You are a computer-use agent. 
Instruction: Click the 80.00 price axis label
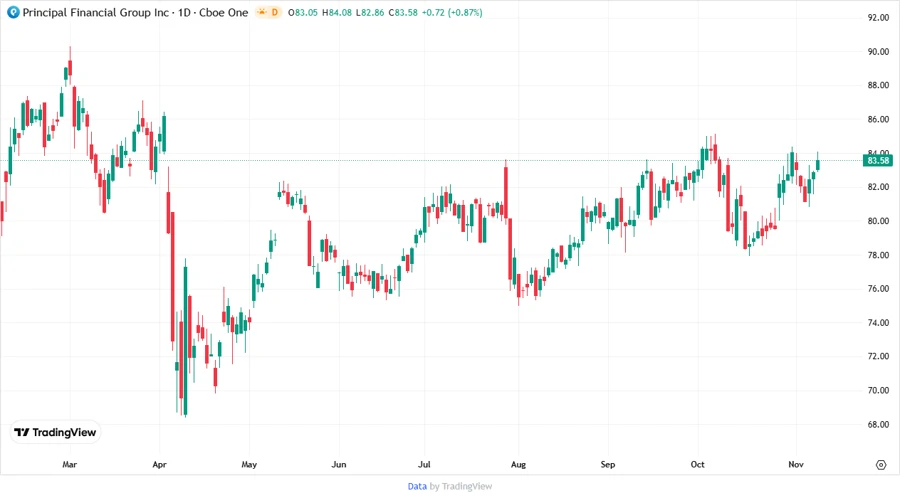click(878, 221)
